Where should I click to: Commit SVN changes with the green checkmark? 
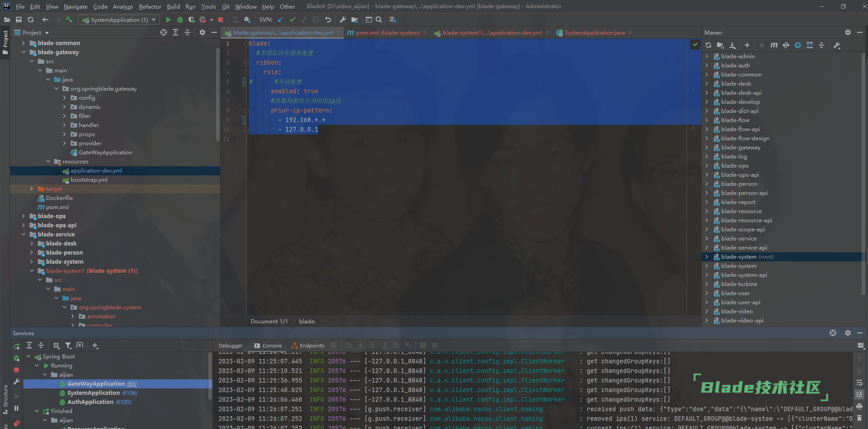(x=292, y=20)
